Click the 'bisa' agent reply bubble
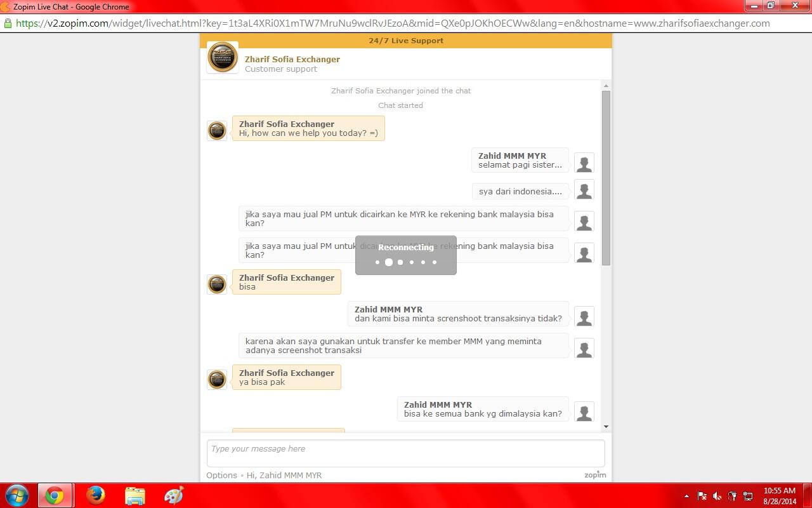This screenshot has width=812, height=508. pos(287,282)
